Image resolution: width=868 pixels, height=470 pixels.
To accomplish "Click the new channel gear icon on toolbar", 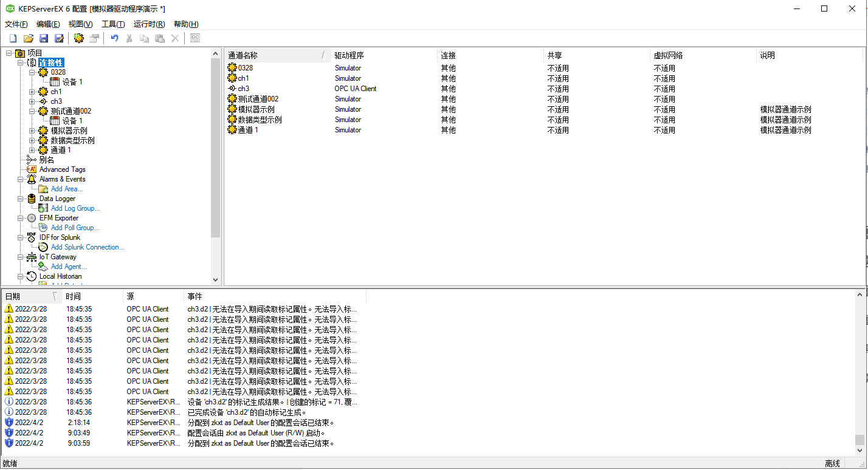I will (x=78, y=38).
